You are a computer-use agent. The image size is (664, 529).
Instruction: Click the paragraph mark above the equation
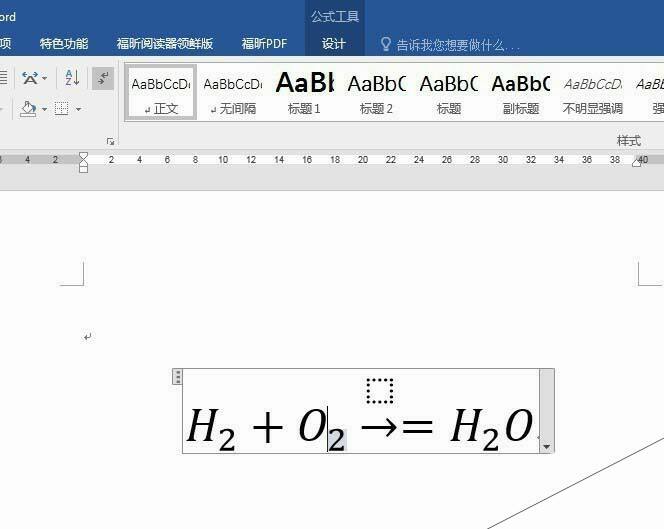[87, 337]
